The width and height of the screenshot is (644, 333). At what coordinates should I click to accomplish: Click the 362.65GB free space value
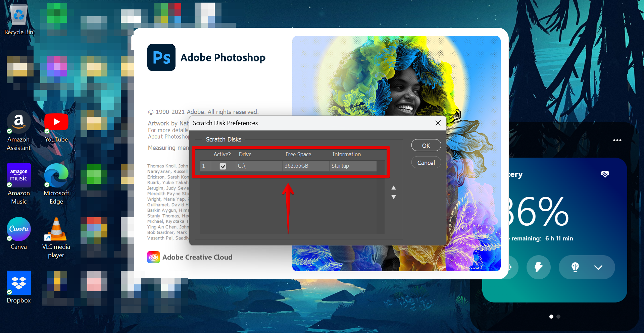click(296, 166)
